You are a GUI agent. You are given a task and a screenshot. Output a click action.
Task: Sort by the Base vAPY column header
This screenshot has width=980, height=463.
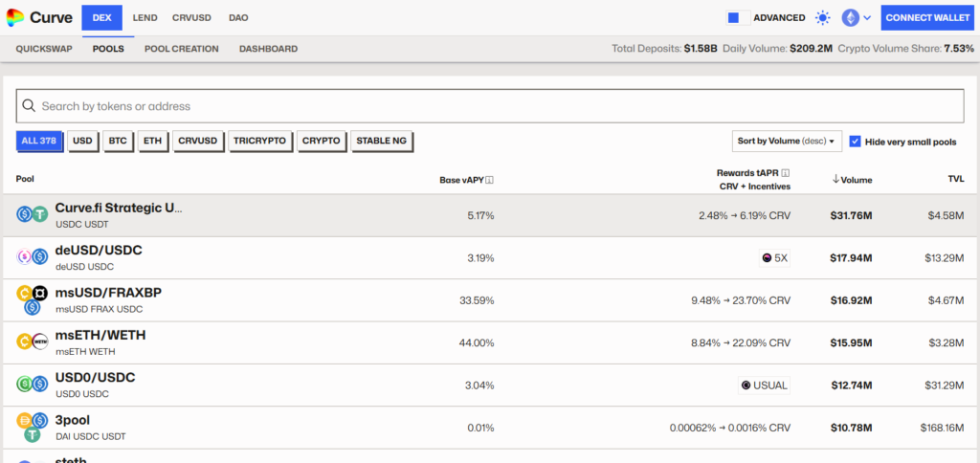pyautogui.click(x=462, y=181)
